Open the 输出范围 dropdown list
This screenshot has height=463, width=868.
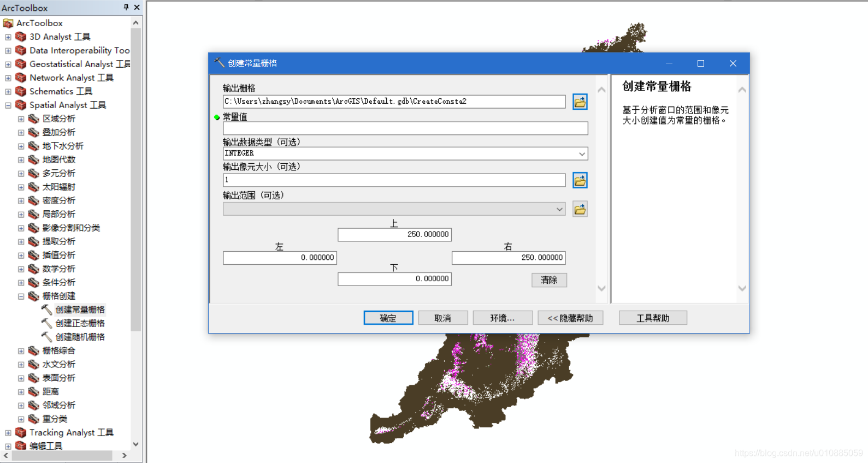pyautogui.click(x=559, y=209)
